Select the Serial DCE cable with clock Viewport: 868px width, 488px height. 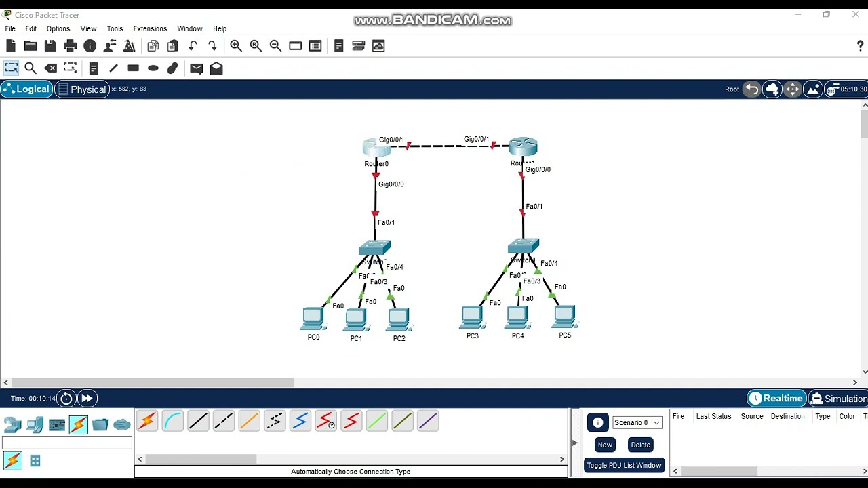coord(326,422)
